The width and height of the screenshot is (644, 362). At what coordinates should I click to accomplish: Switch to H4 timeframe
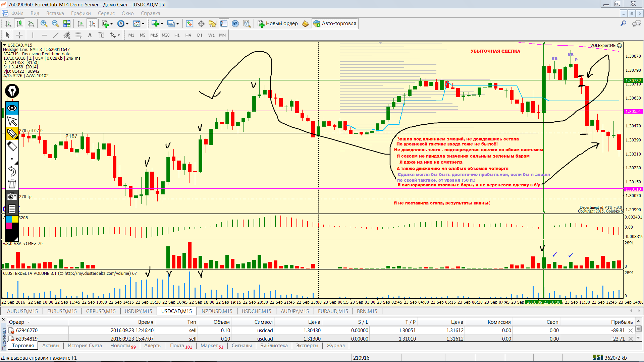(188, 35)
